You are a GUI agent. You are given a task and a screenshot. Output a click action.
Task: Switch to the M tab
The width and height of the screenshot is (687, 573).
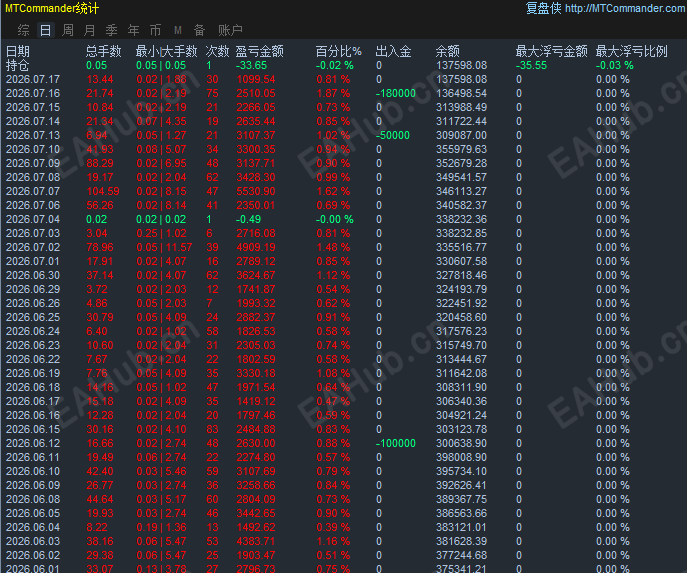pos(177,30)
